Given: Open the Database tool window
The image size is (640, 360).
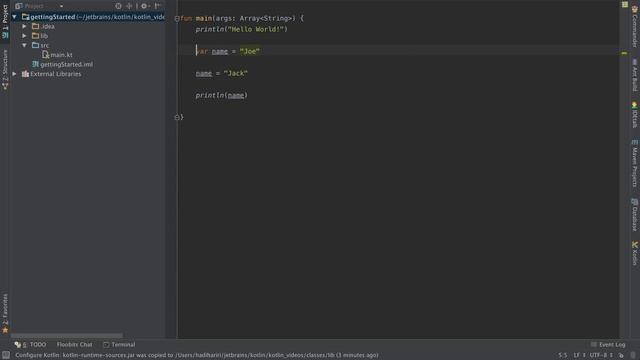Looking at the screenshot, I should (x=635, y=215).
